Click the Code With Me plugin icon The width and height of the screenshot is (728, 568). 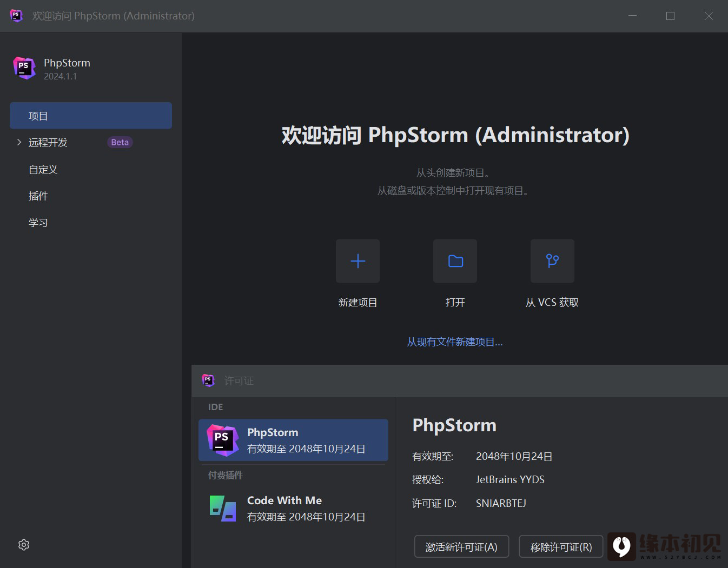pyautogui.click(x=223, y=509)
